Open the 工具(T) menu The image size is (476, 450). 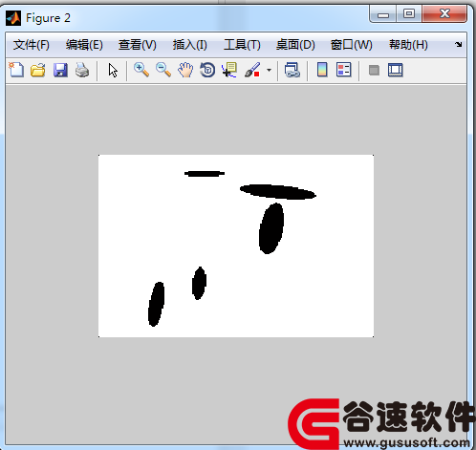click(x=242, y=45)
